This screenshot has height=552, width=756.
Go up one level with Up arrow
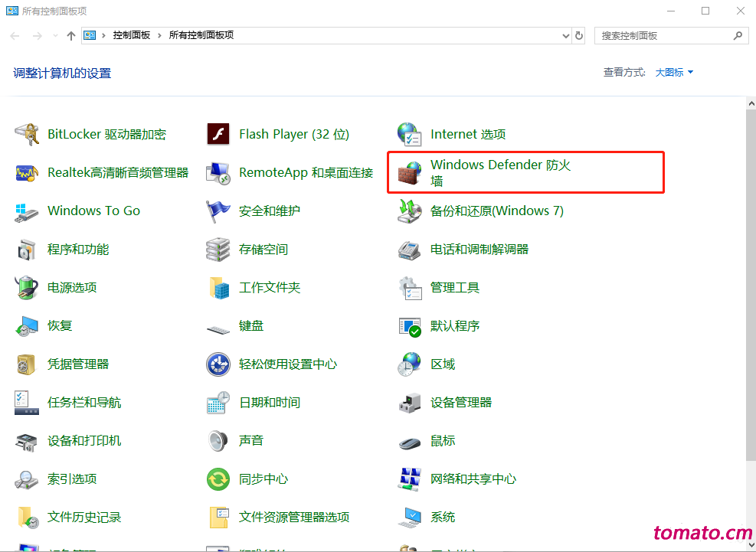71,36
